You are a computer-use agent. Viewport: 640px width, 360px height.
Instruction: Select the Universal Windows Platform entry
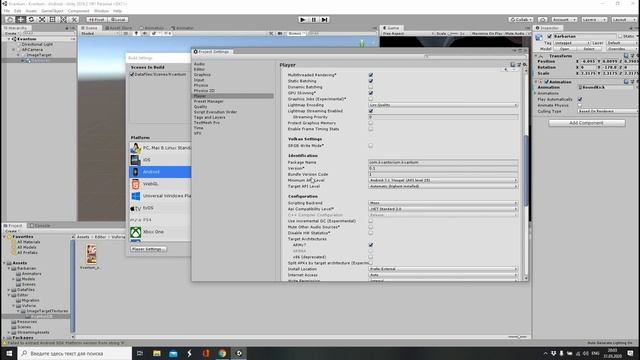coord(160,196)
